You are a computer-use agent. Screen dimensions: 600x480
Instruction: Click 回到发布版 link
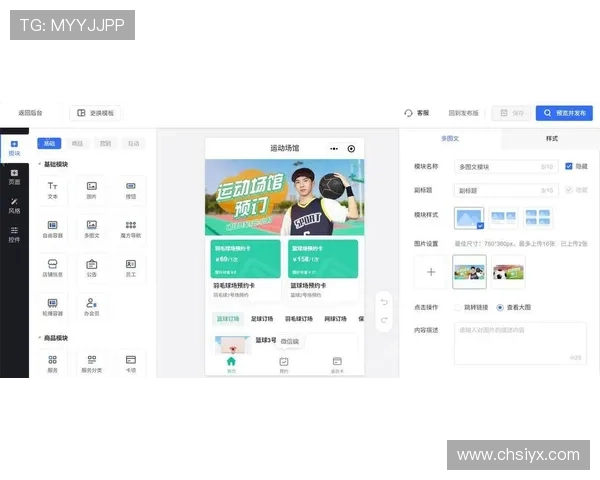463,113
